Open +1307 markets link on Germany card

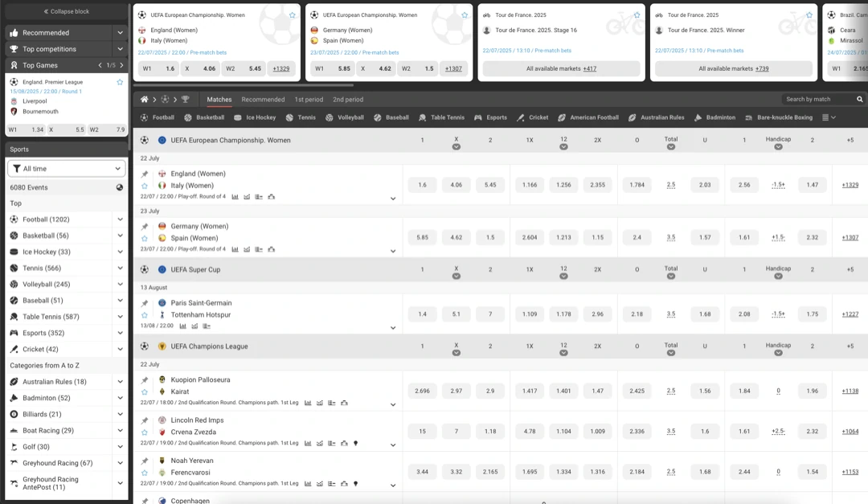tap(453, 68)
